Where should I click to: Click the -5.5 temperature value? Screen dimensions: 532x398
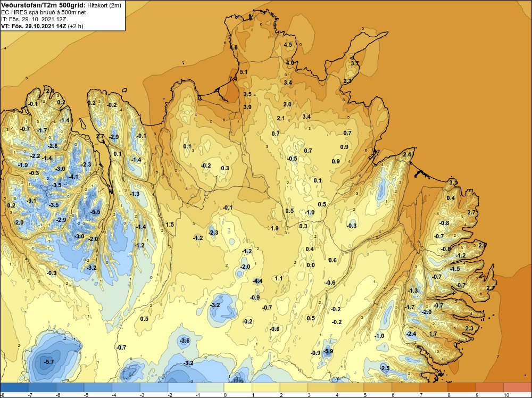(x=95, y=212)
